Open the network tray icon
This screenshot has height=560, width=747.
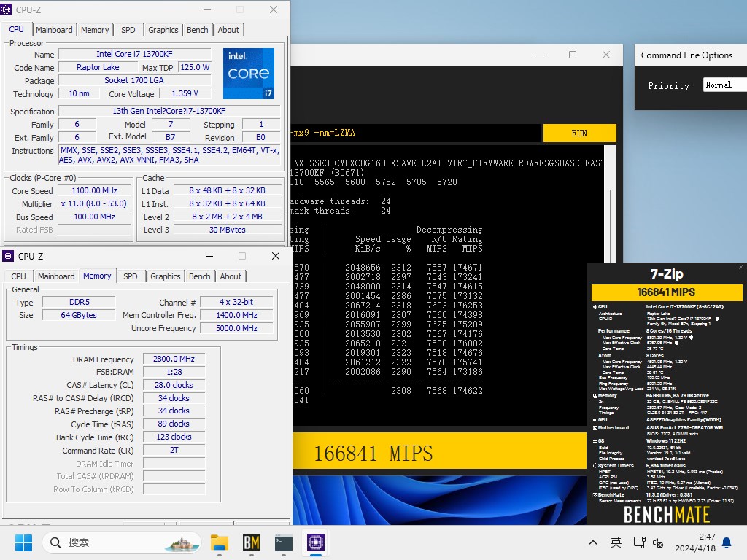(x=639, y=542)
